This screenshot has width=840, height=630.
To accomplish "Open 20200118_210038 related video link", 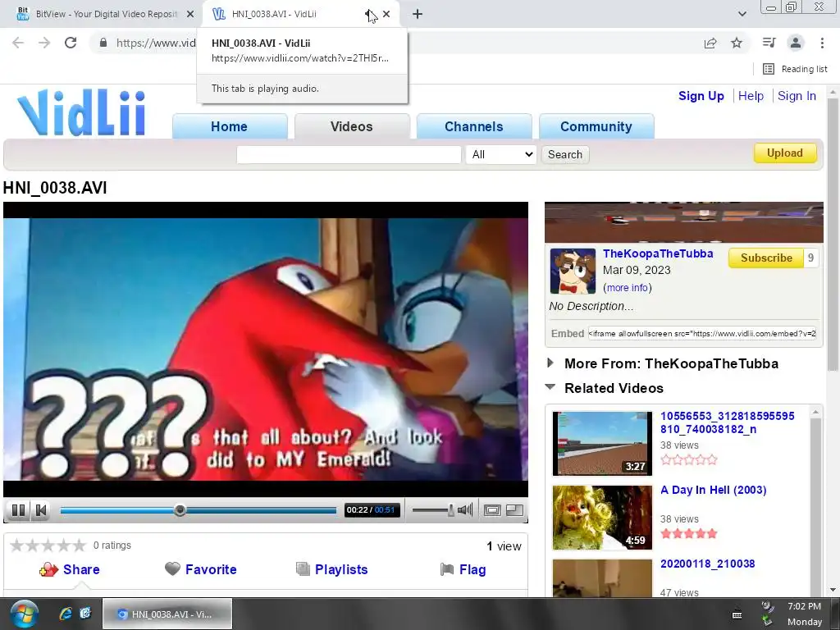I will [x=707, y=564].
